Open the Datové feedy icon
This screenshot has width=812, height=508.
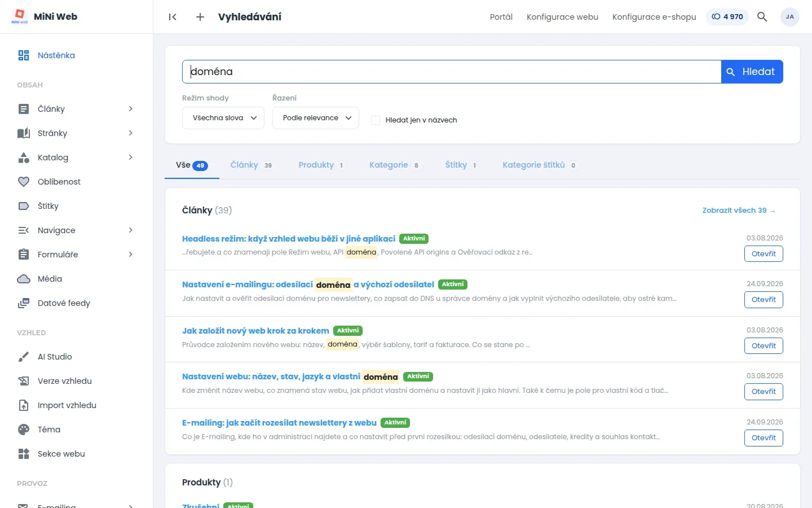point(24,303)
